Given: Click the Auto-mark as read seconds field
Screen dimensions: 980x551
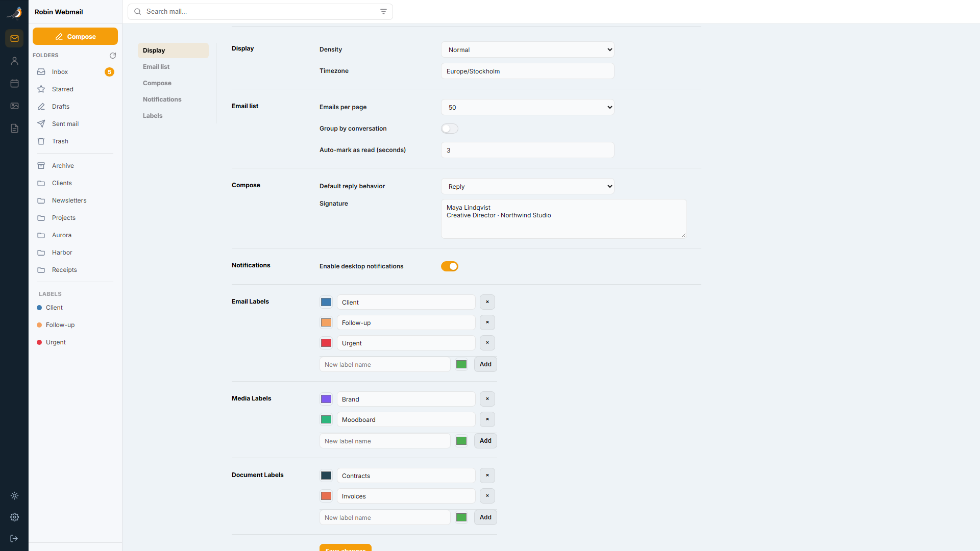Looking at the screenshot, I should pyautogui.click(x=528, y=150).
